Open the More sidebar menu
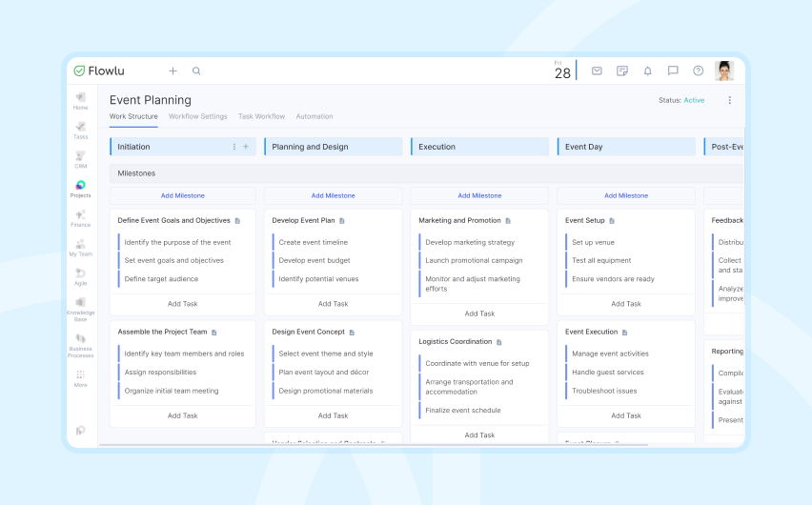Image resolution: width=812 pixels, height=505 pixels. (x=80, y=378)
